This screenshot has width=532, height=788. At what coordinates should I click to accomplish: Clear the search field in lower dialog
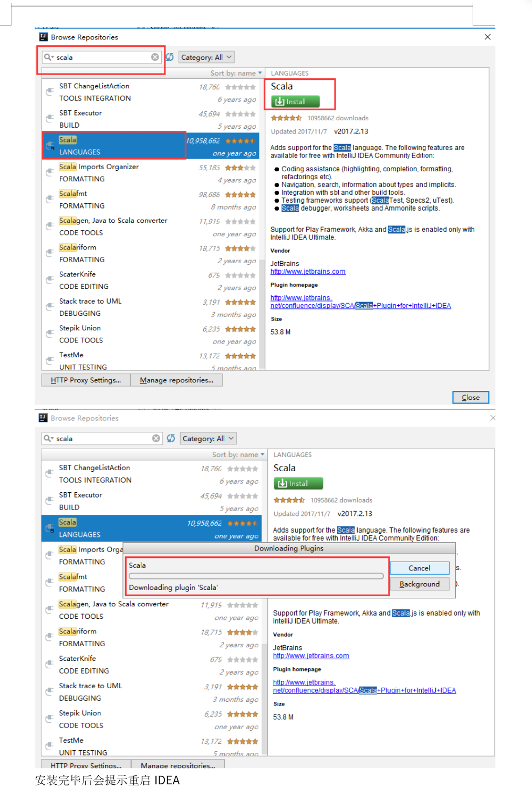click(x=157, y=438)
